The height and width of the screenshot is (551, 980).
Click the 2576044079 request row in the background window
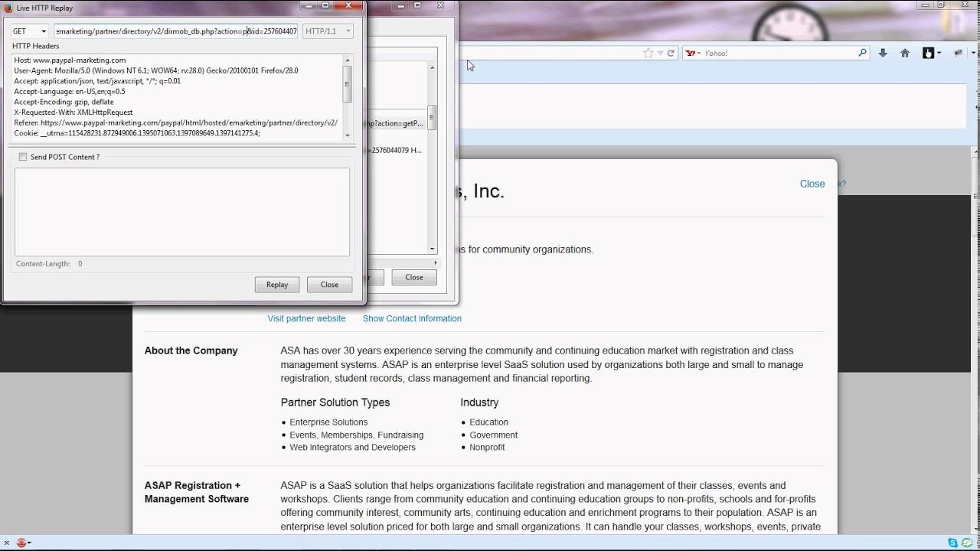pyautogui.click(x=396, y=151)
